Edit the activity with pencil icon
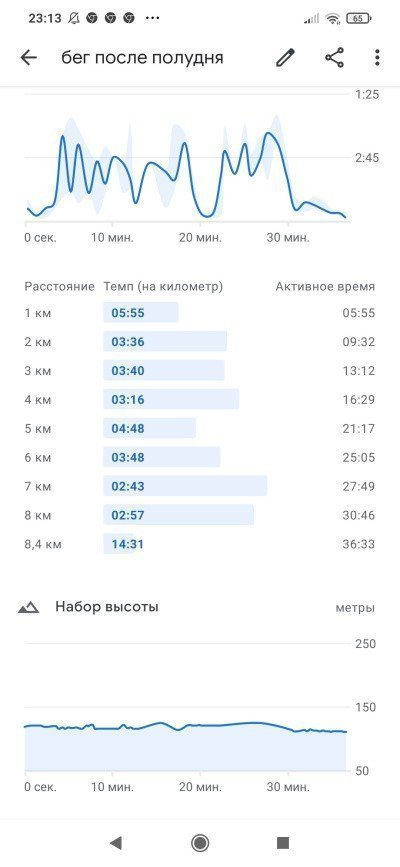Image resolution: width=400 pixels, height=867 pixels. point(285,58)
